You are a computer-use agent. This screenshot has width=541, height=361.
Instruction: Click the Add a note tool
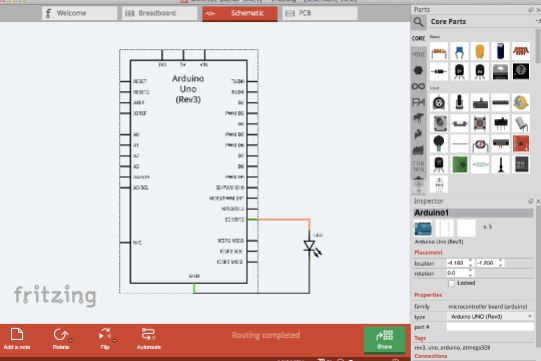click(17, 339)
